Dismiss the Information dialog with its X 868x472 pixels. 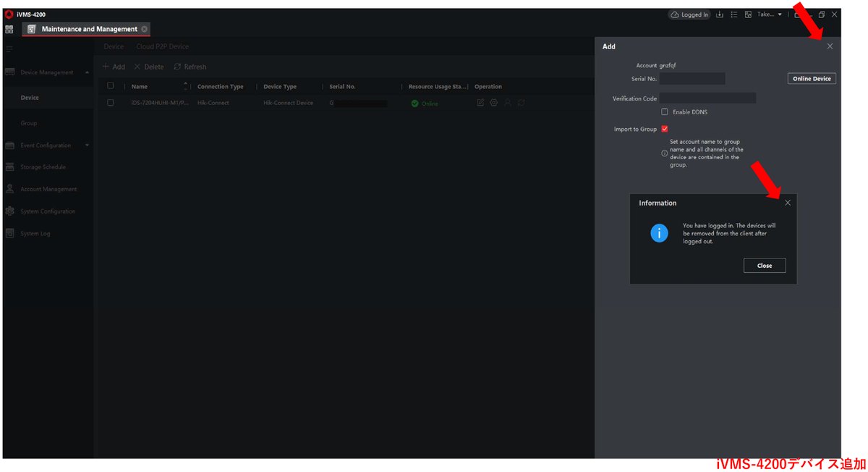(x=788, y=203)
